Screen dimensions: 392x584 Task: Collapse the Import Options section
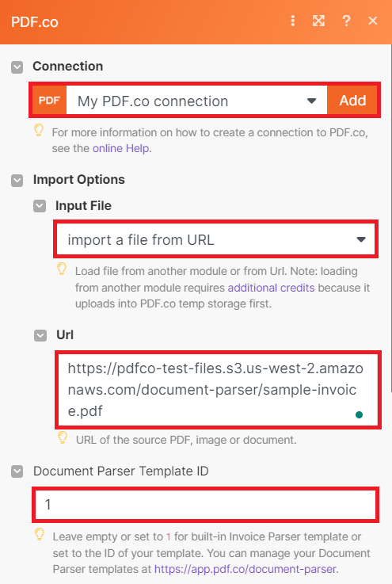point(17,181)
